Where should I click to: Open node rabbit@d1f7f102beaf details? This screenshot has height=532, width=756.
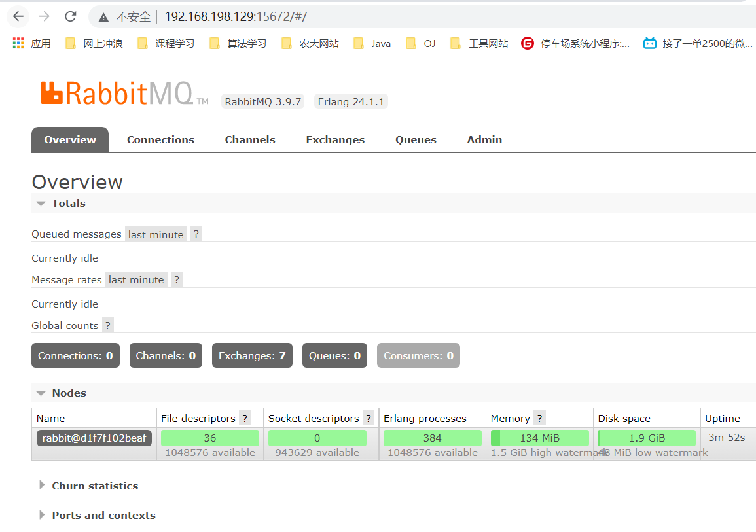(x=94, y=438)
